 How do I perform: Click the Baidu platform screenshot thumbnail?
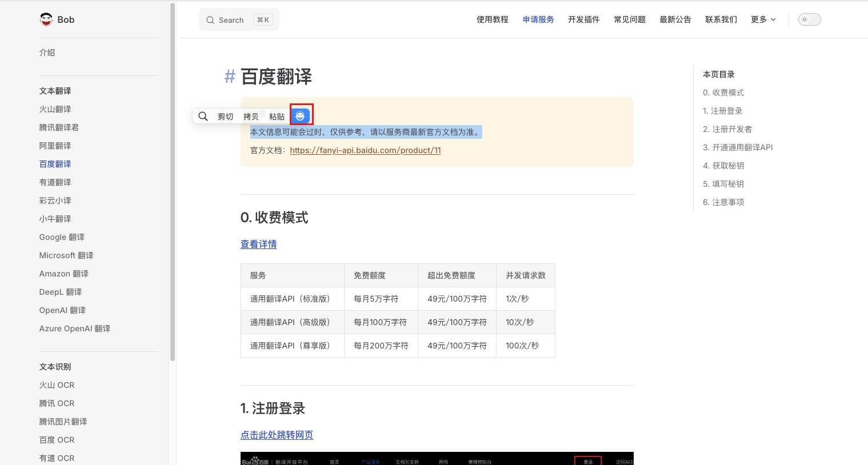tap(437, 458)
